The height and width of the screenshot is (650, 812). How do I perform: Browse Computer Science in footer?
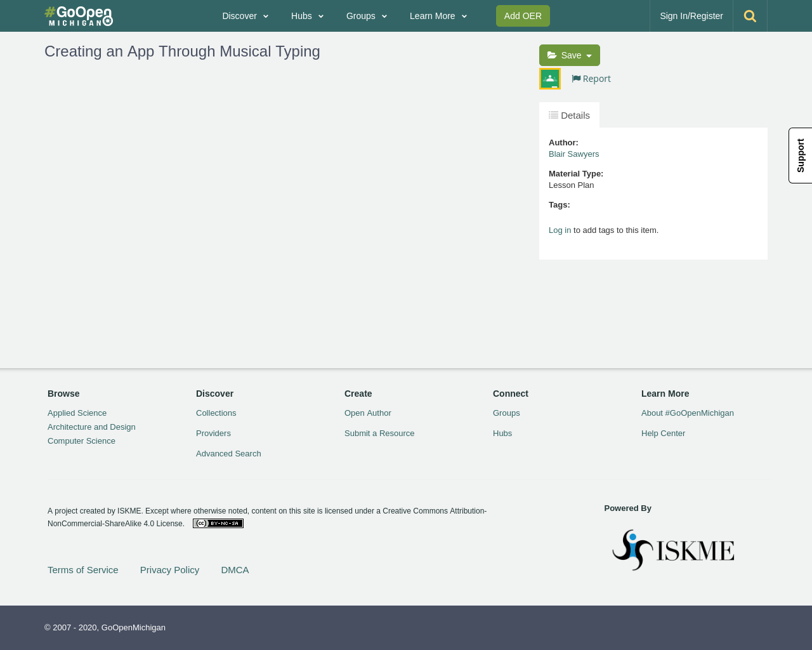coord(81,441)
